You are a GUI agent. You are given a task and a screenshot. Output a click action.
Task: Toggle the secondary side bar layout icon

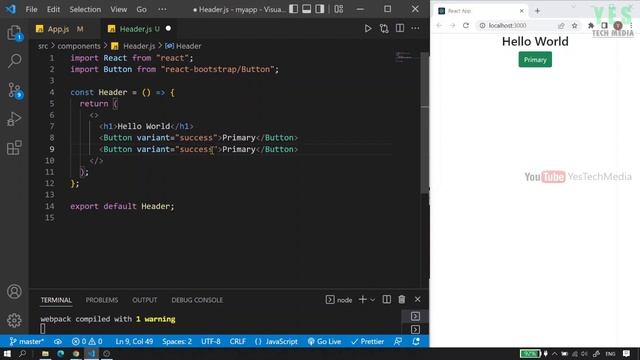[x=320, y=9]
